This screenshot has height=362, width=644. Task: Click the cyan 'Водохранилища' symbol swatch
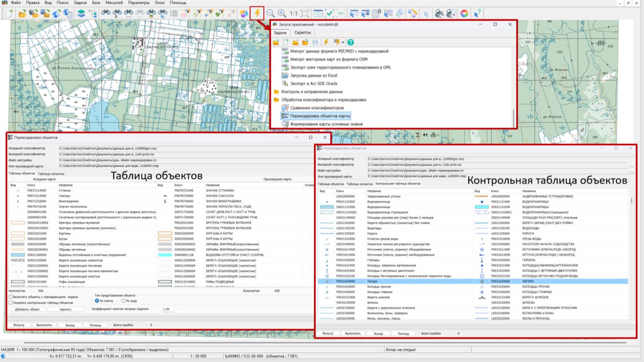[x=481, y=207]
